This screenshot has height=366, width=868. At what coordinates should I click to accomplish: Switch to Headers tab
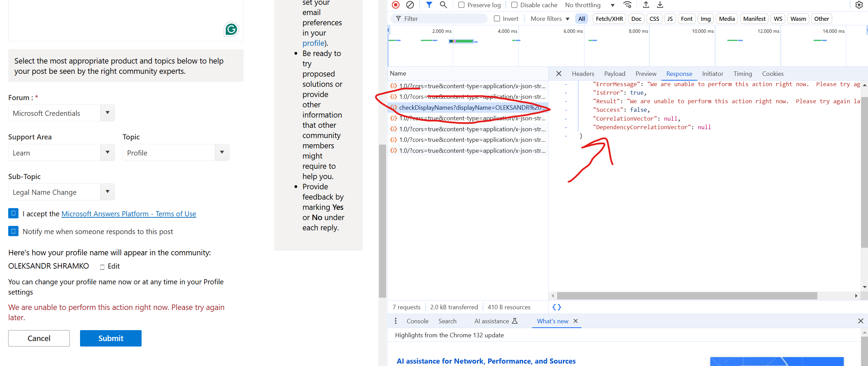pos(583,73)
